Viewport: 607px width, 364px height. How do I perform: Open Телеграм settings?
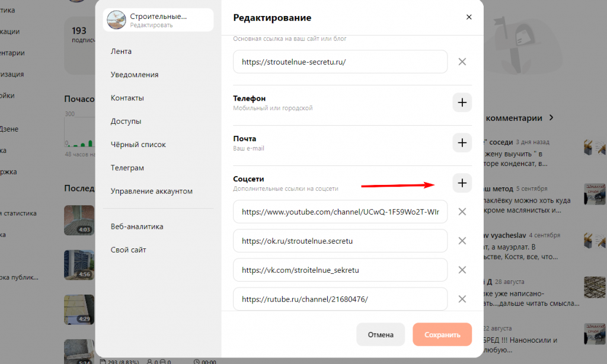127,168
